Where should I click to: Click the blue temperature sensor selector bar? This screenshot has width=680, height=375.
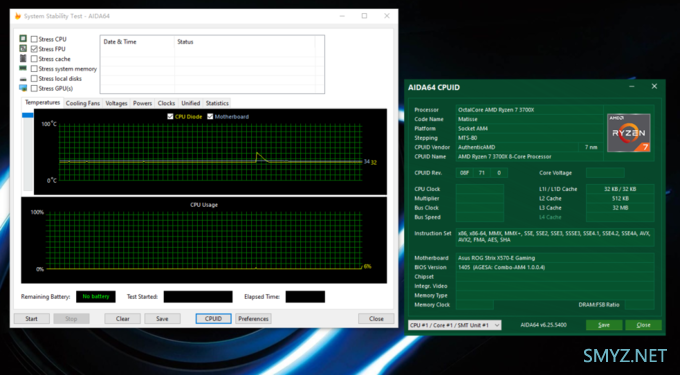(x=27, y=115)
